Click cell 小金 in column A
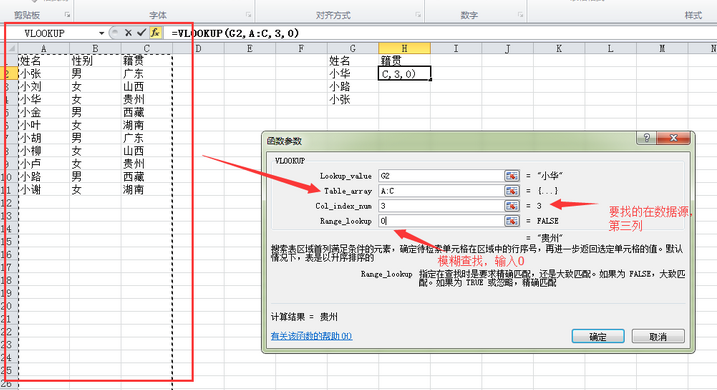Screen dimensions: 717x390 (44, 112)
